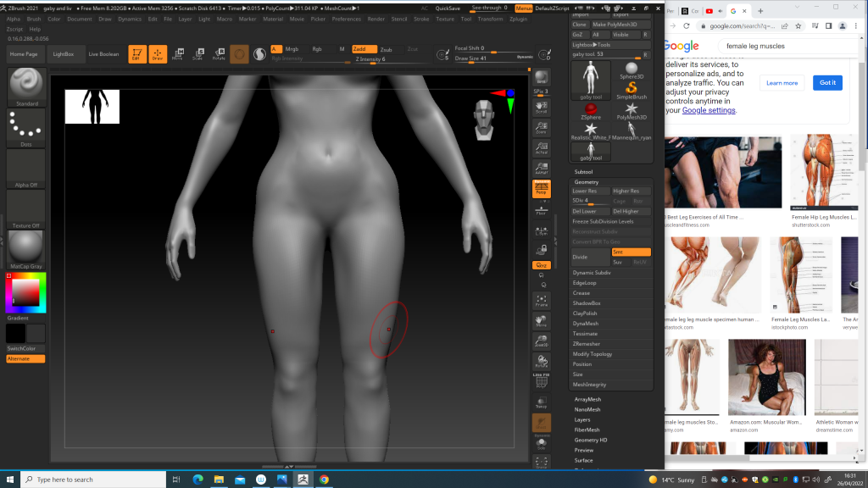
Task: Open the Standard brush picker
Action: point(26,87)
